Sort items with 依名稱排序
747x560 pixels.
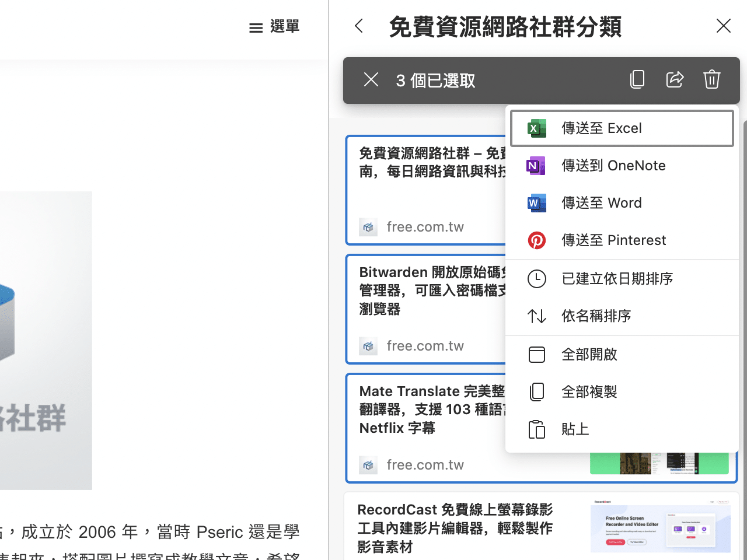click(622, 316)
